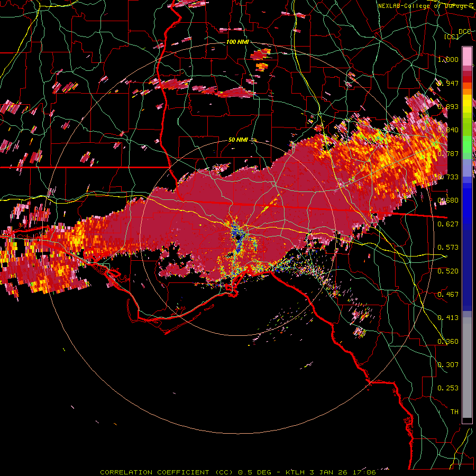Select the 0.520 scale label
Image resolution: width=476 pixels, height=476 pixels.
(x=448, y=271)
